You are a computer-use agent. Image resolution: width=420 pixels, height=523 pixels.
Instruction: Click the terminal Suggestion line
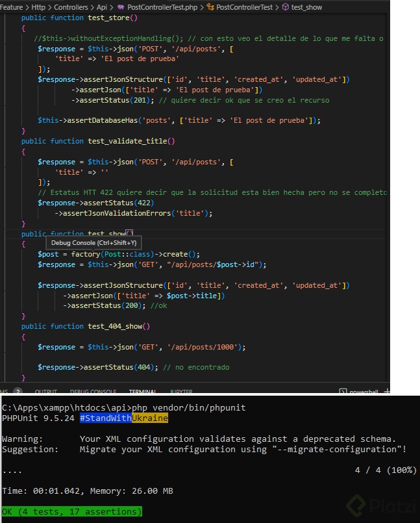pyautogui.click(x=204, y=450)
